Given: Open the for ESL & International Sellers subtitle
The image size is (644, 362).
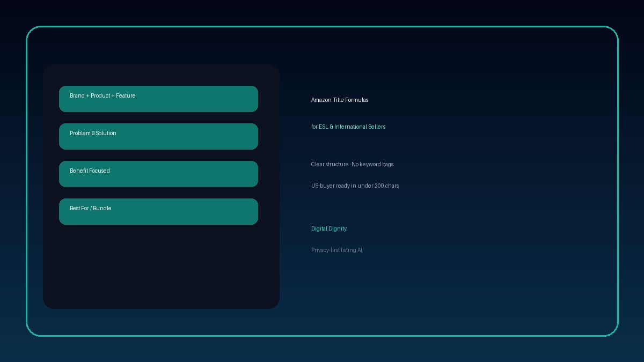Looking at the screenshot, I should click(348, 127).
